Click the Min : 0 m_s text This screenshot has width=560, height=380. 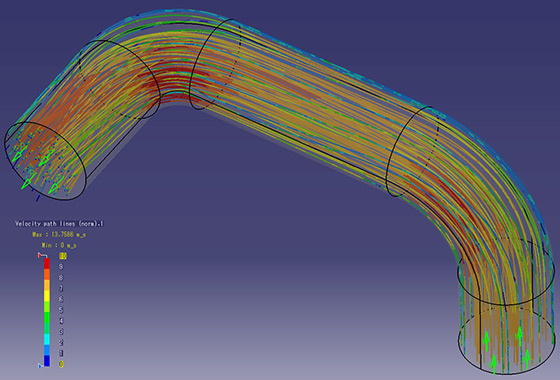(x=59, y=245)
